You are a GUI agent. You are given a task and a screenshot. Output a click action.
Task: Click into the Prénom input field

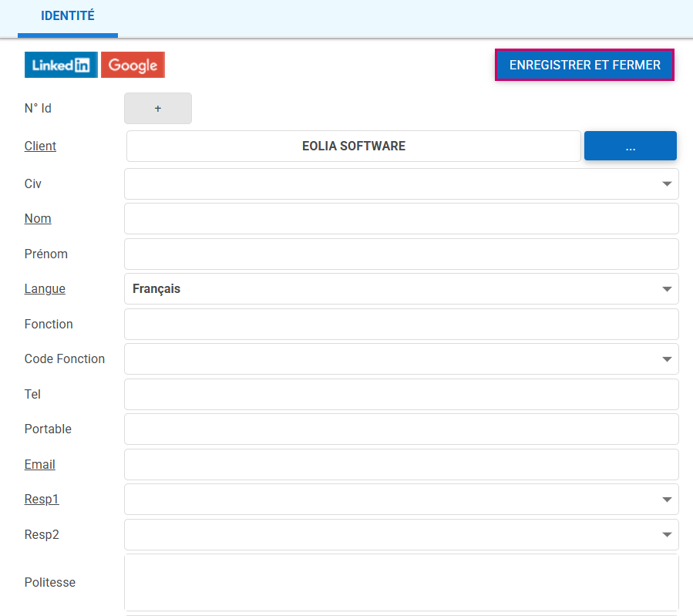pyautogui.click(x=401, y=254)
